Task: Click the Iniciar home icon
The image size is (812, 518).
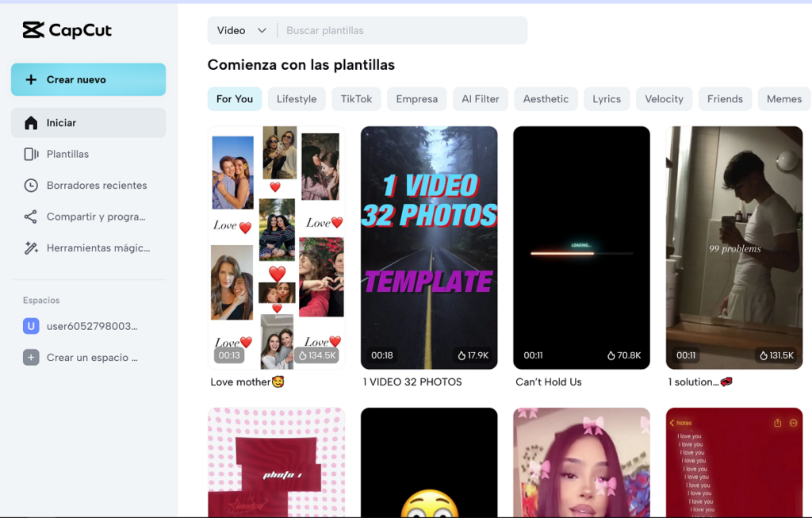Action: point(31,123)
